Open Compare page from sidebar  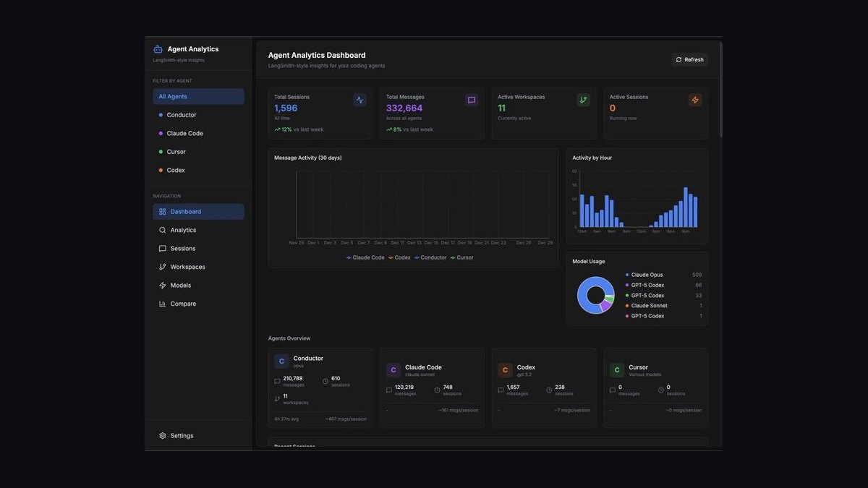(x=198, y=304)
